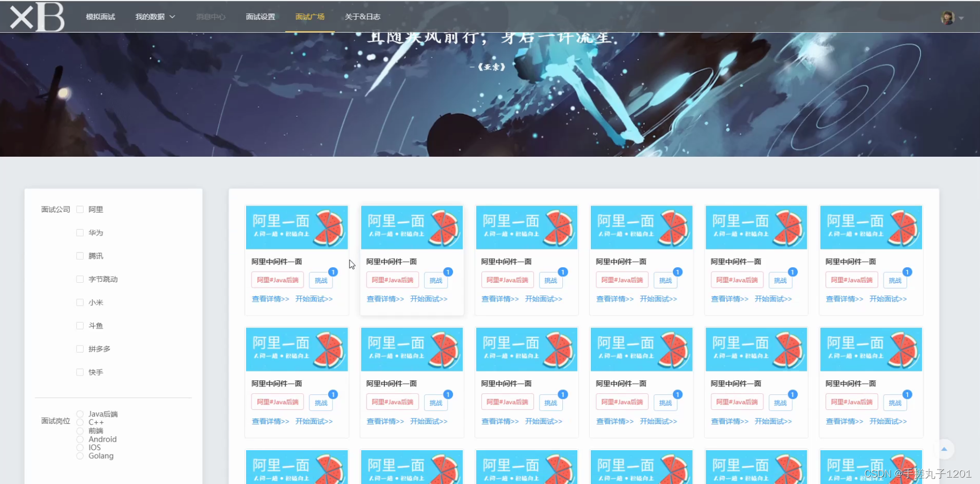
Task: Check the 小米 company filter
Action: (x=80, y=303)
